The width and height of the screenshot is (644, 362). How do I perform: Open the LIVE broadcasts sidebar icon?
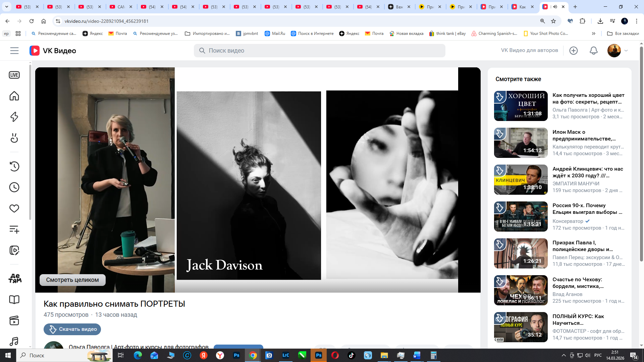[x=14, y=75]
